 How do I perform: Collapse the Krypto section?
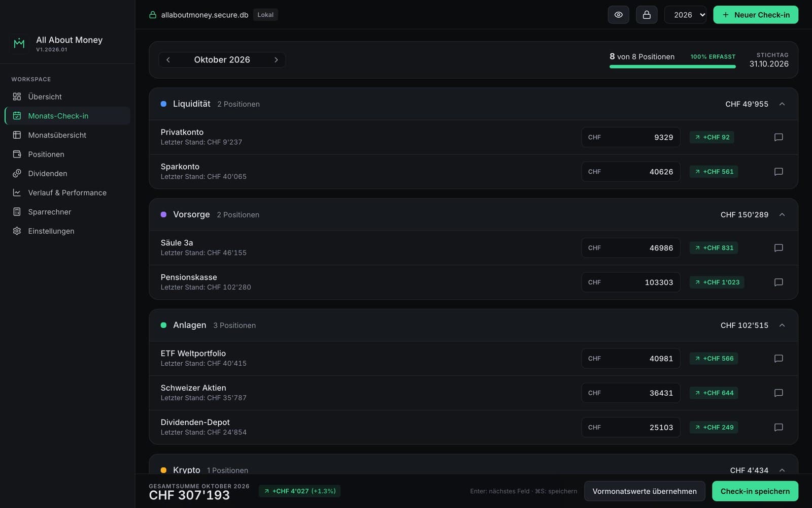[x=782, y=470]
